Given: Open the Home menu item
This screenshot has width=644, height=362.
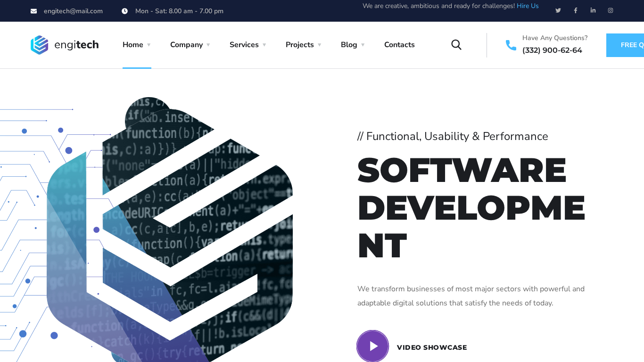Looking at the screenshot, I should [x=133, y=45].
